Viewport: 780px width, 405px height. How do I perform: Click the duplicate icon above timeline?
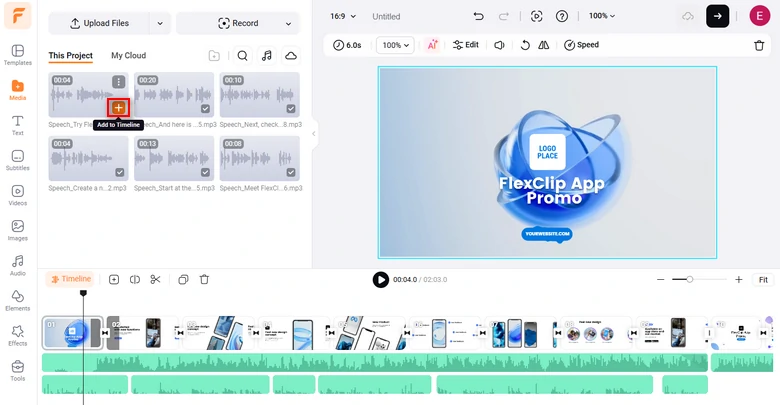183,280
